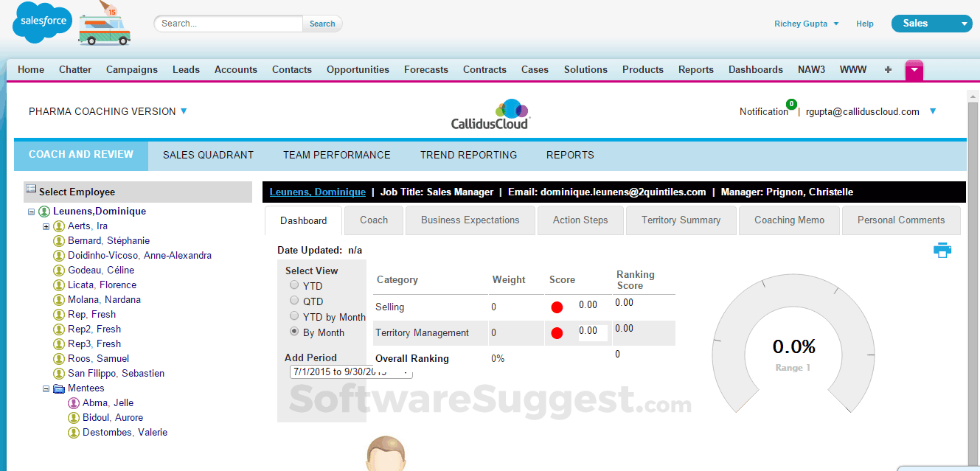Screen dimensions: 980x471
Task: Click the Leunens, Dominique header link
Action: tap(318, 192)
